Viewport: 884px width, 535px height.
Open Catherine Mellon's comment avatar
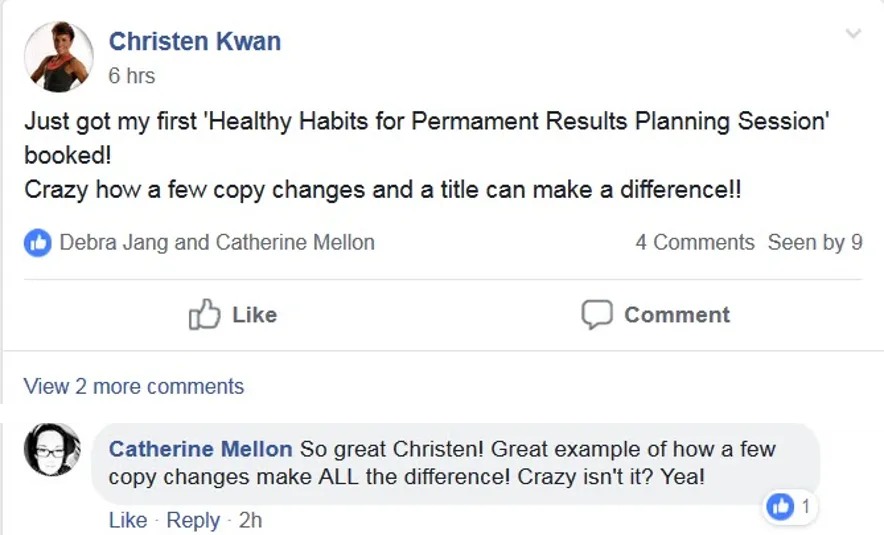point(52,449)
